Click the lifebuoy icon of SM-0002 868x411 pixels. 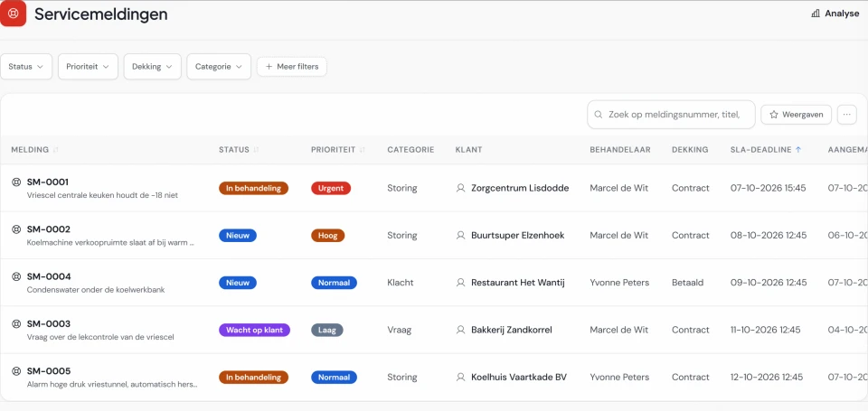(16, 229)
